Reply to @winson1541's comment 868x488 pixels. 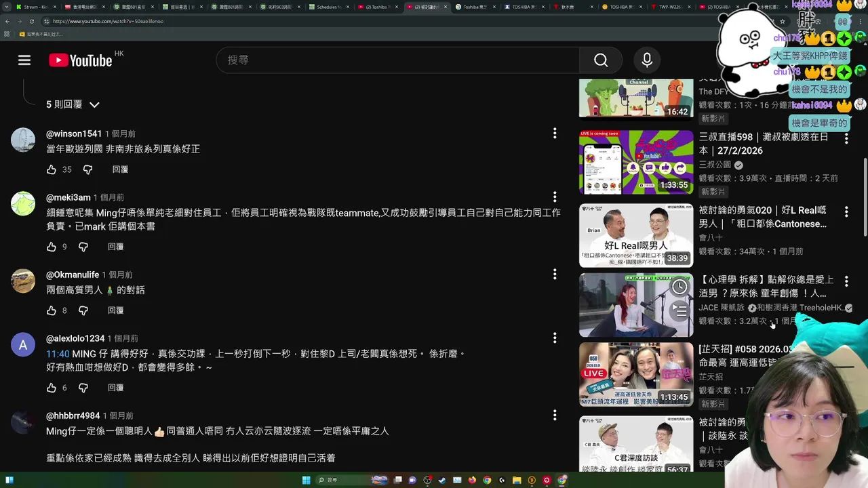coord(120,169)
